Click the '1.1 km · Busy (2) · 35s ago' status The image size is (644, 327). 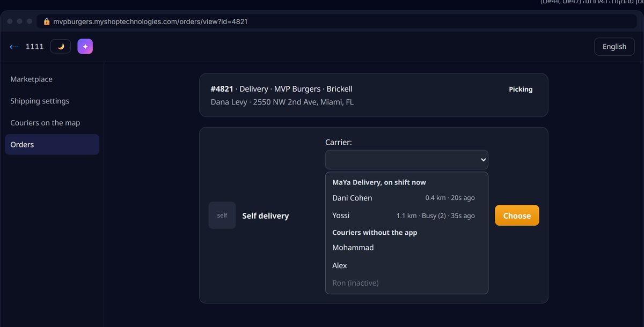click(x=436, y=215)
